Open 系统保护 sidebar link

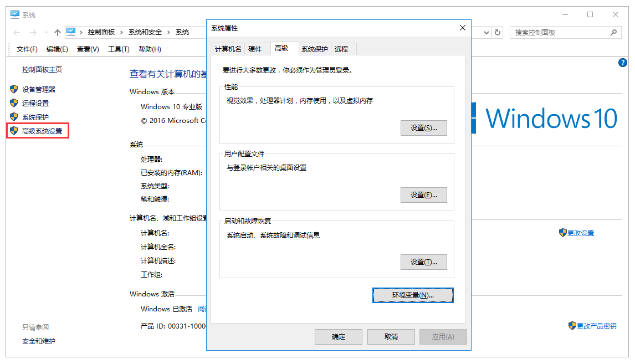coord(35,117)
